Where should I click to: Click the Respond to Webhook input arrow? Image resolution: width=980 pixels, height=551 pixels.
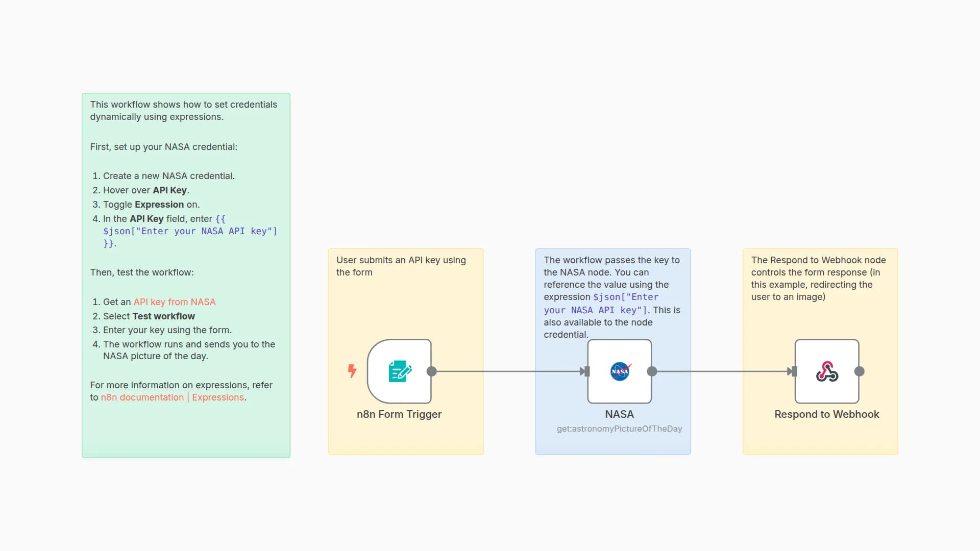tap(793, 371)
